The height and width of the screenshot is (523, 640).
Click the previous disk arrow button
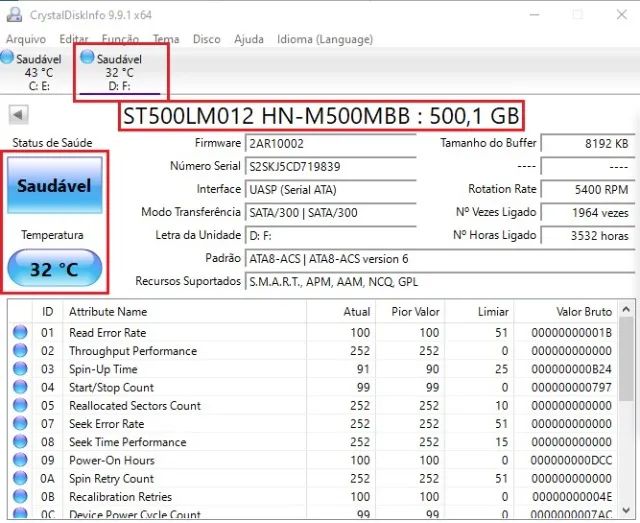click(x=18, y=114)
